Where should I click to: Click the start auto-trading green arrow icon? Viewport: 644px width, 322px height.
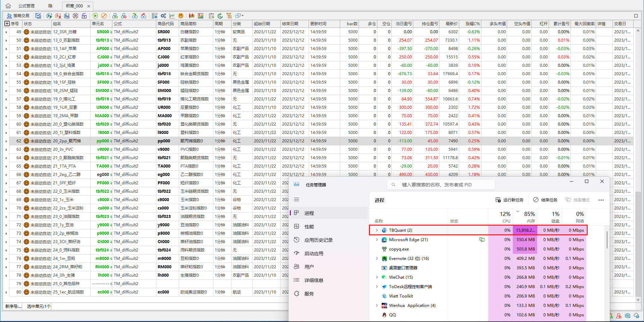(x=49, y=16)
